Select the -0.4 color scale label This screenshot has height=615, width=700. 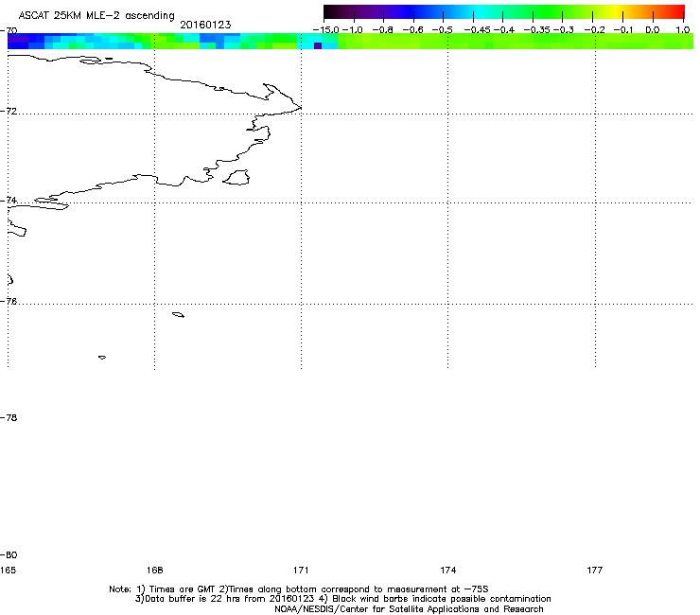[x=503, y=30]
